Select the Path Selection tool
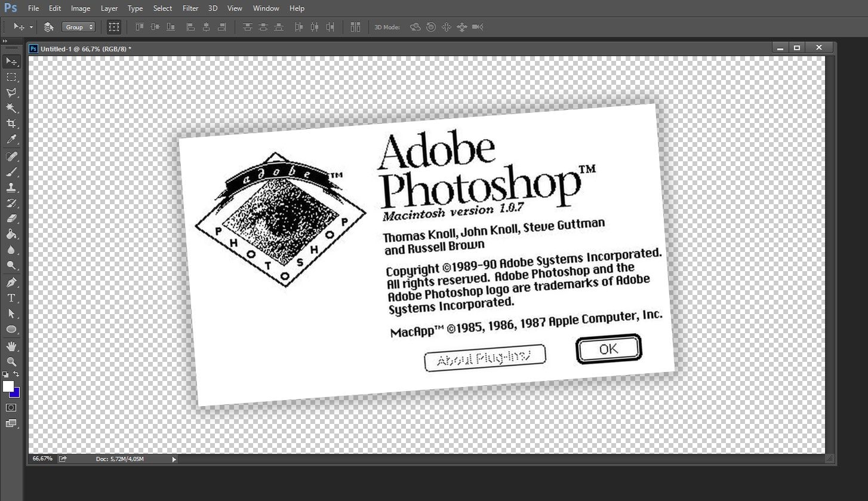868x501 pixels. (x=11, y=313)
